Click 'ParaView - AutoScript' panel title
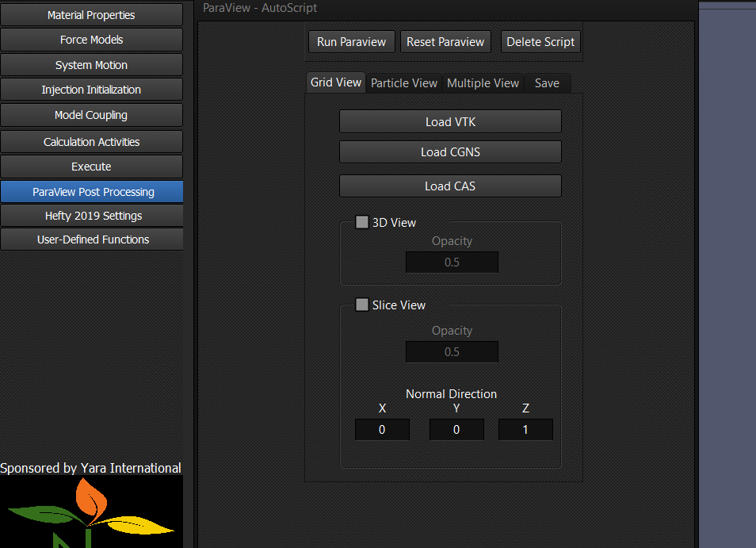The height and width of the screenshot is (548, 756). tap(260, 8)
